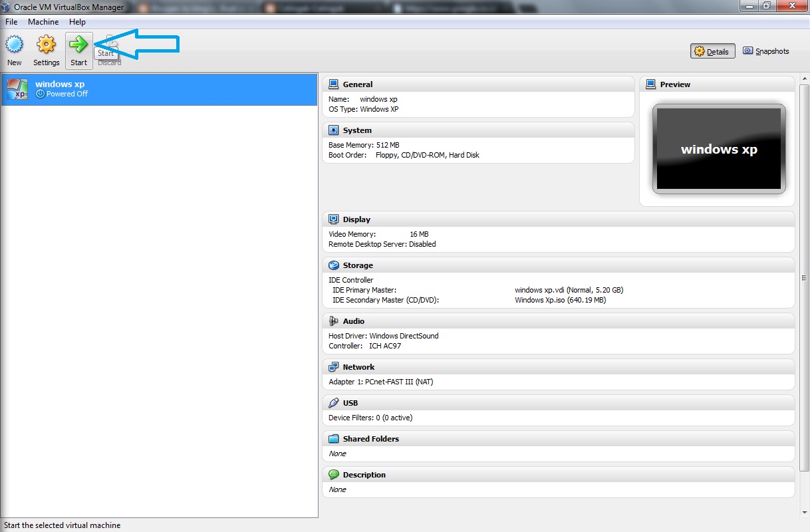This screenshot has height=532, width=810.
Task: Click the boot order value 'Floppy, CD/DVD-ROM, Hard Disk'
Action: pyautogui.click(x=428, y=155)
